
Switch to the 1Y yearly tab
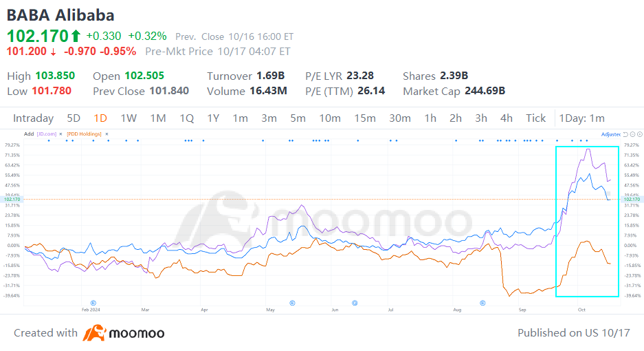(213, 118)
